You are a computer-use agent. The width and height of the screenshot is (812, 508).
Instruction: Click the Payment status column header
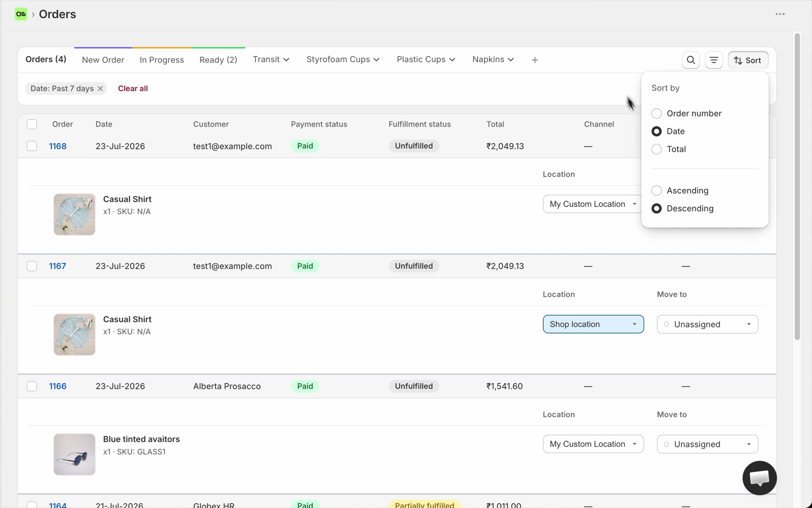319,124
